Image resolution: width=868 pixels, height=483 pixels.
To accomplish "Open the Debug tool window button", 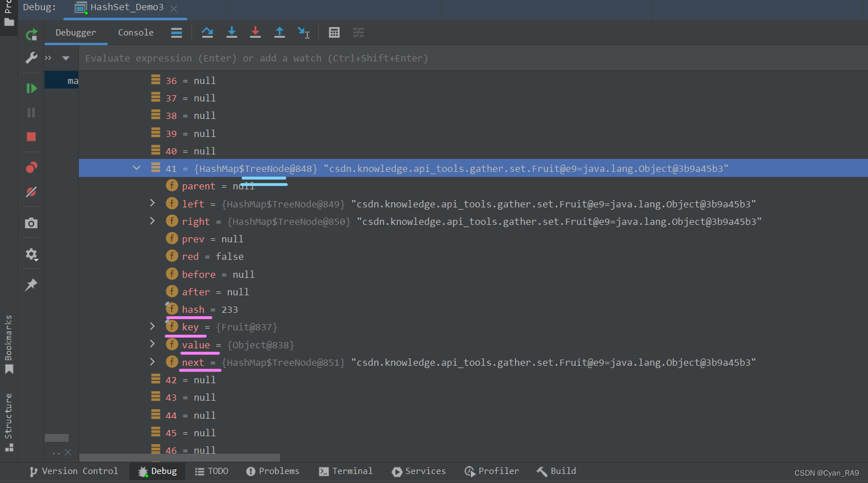I will 158,471.
